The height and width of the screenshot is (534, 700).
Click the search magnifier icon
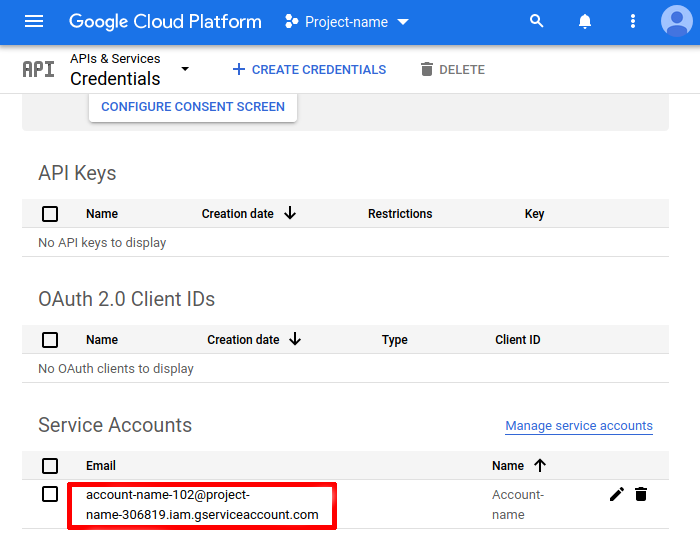click(537, 21)
